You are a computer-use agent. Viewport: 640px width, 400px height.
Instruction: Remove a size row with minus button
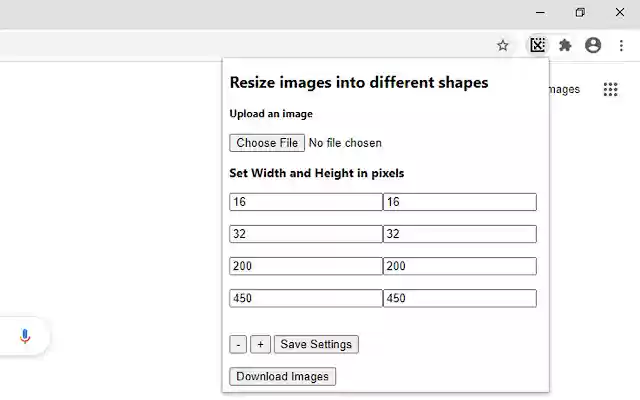click(238, 344)
